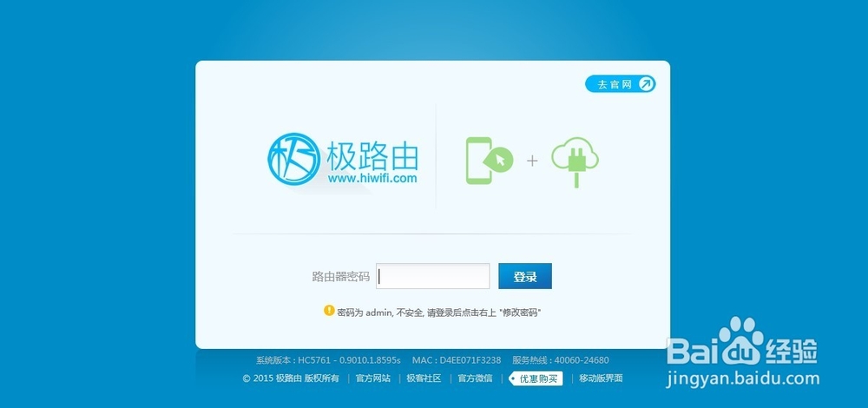Click the 去官网 button
The width and height of the screenshot is (868, 408).
pyautogui.click(x=620, y=84)
